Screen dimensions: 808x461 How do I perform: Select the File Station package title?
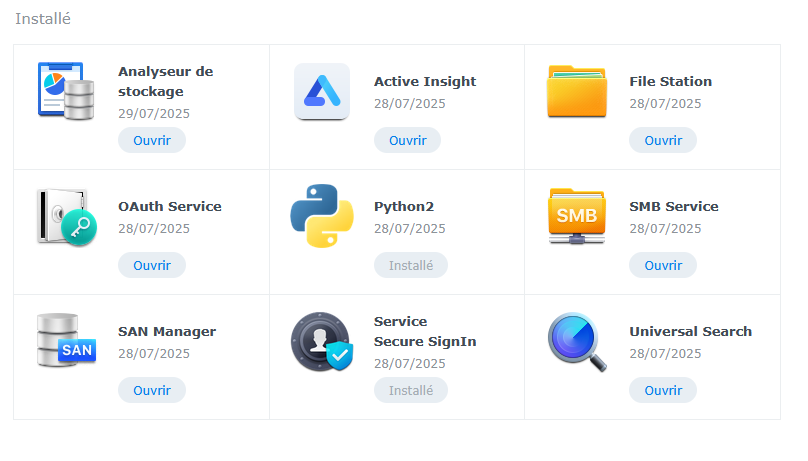click(670, 81)
